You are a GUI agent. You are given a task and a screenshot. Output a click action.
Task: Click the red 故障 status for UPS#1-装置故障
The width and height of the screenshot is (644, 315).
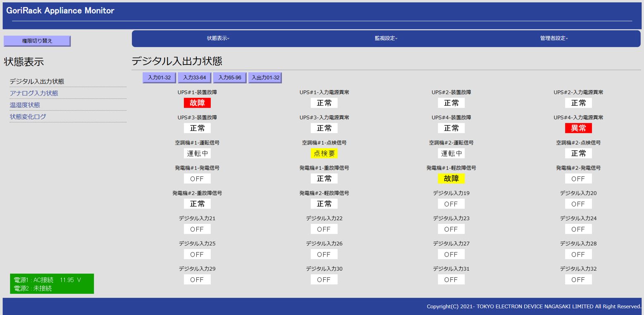tap(197, 103)
